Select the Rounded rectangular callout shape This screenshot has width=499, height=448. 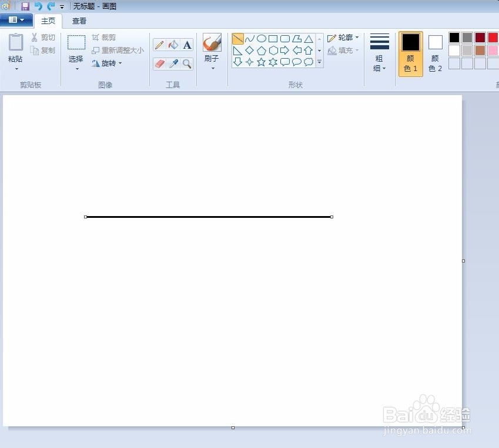pos(285,62)
